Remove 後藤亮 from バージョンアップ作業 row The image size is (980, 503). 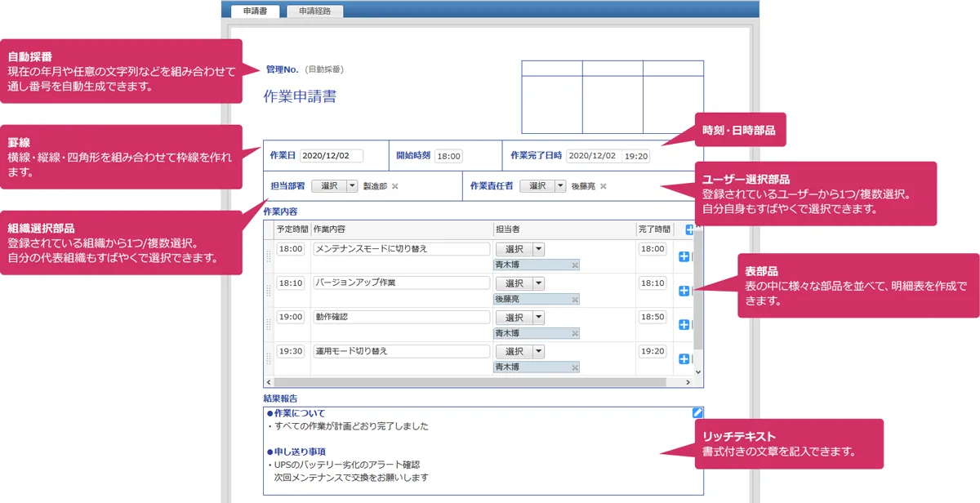pyautogui.click(x=574, y=300)
